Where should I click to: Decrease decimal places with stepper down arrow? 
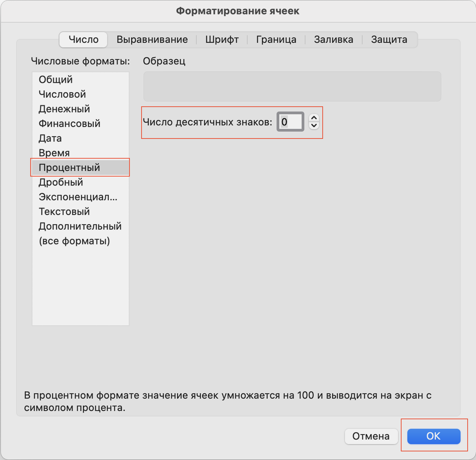pos(314,126)
